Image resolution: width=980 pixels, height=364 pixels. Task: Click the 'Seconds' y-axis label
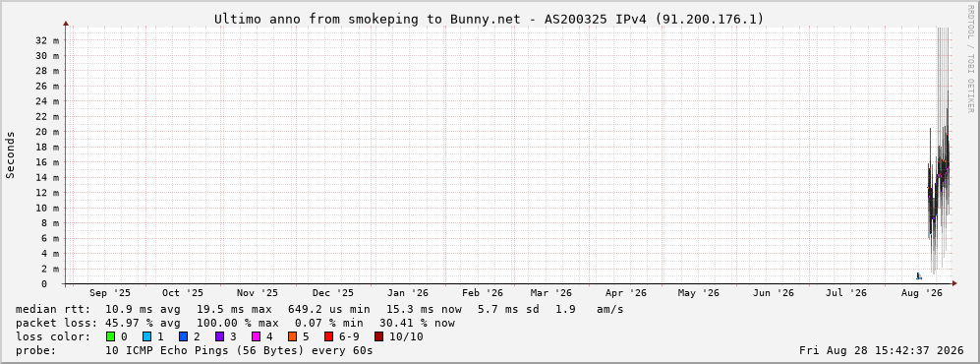pyautogui.click(x=10, y=155)
